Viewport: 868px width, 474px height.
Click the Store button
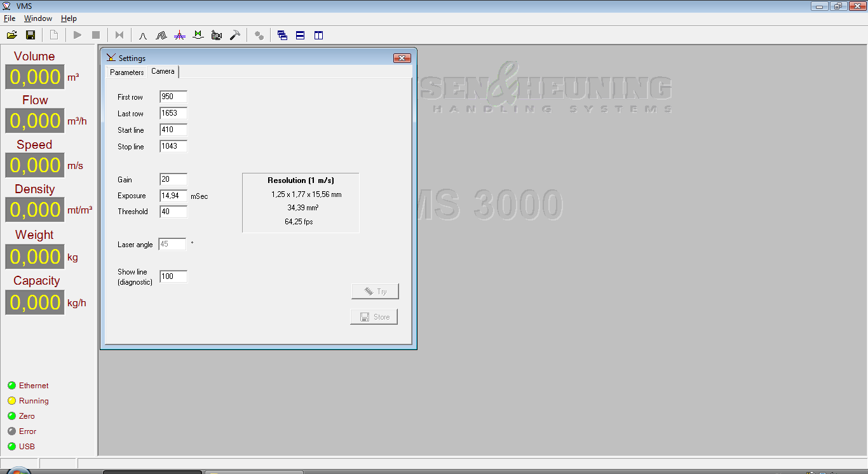pos(374,316)
